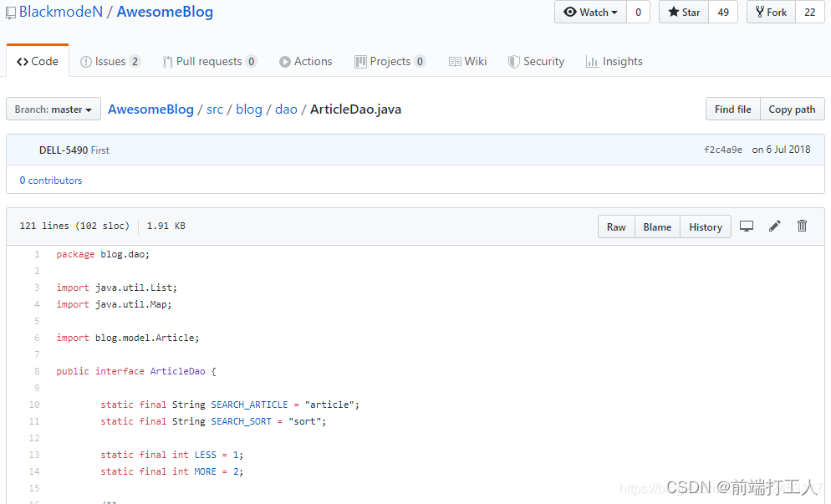This screenshot has width=831, height=504.
Task: Click SEARCH_ARTICLE constant in code
Action: [x=249, y=405]
